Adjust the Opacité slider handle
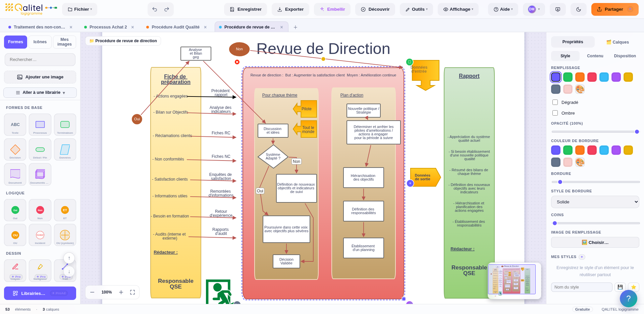 tap(637, 132)
